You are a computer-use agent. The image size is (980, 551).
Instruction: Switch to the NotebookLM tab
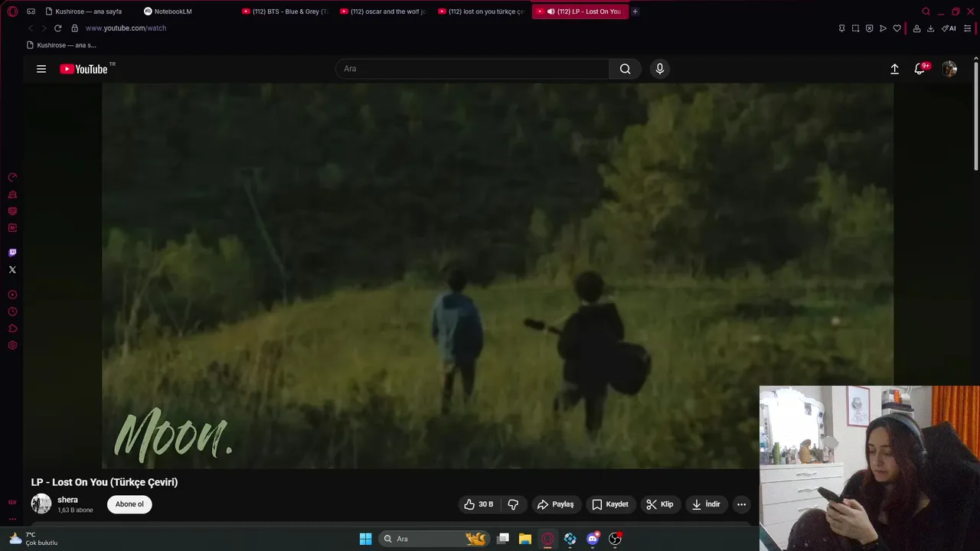pos(173,11)
